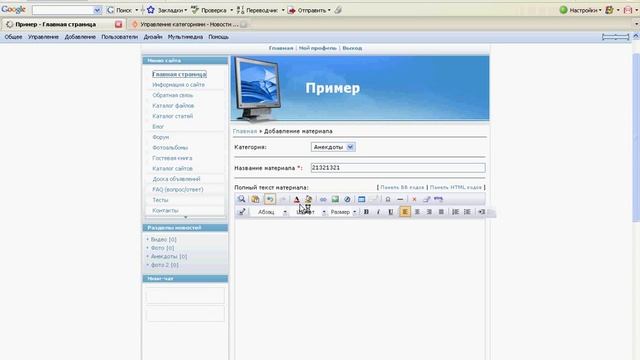Click the search magnifier icon in the editor toolbar
This screenshot has width=640, height=360.
242,199
